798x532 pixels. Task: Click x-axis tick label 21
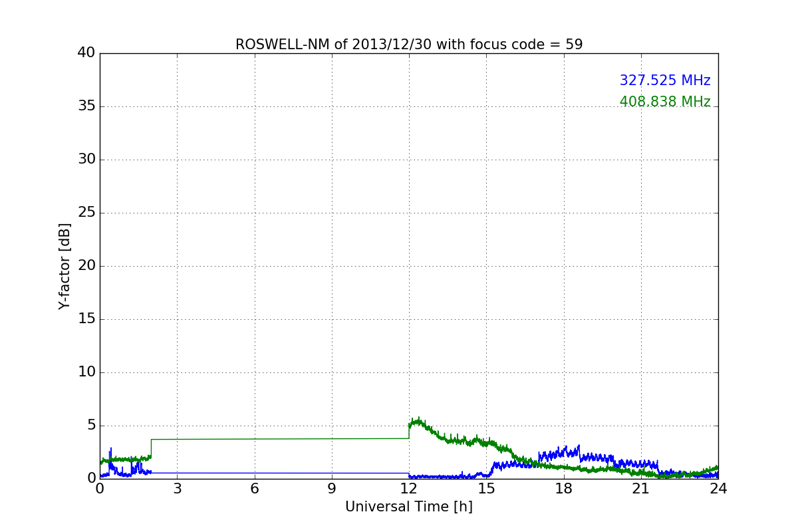(641, 489)
